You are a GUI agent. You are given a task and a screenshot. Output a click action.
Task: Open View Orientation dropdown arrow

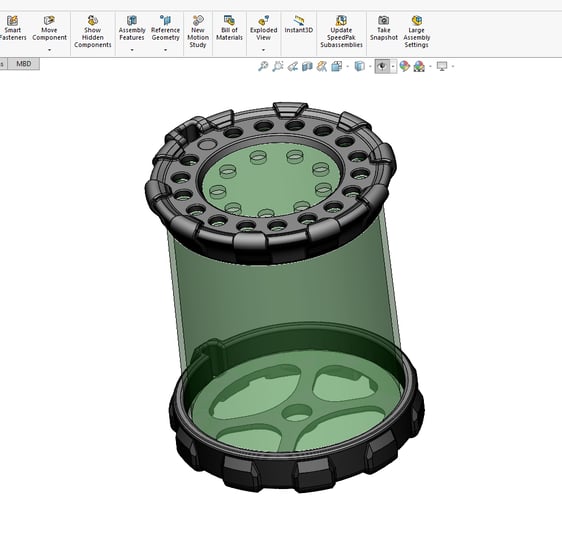(x=348, y=67)
